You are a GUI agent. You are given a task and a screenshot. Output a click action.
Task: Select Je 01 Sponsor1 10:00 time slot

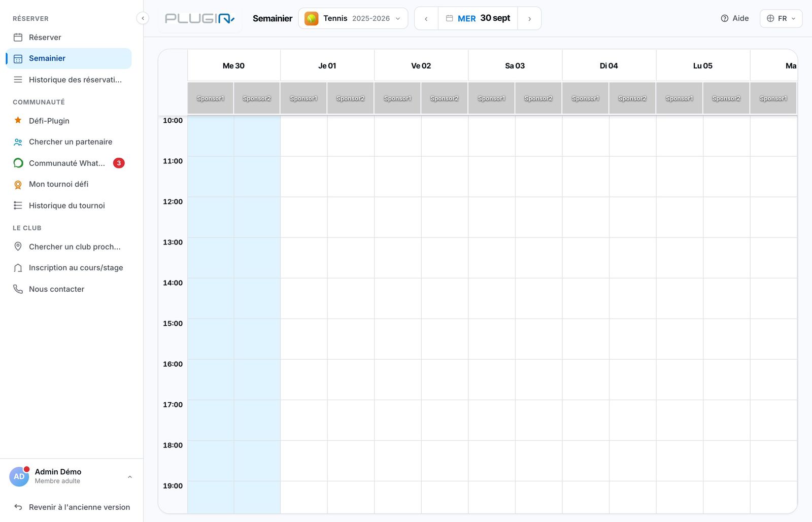tap(303, 136)
